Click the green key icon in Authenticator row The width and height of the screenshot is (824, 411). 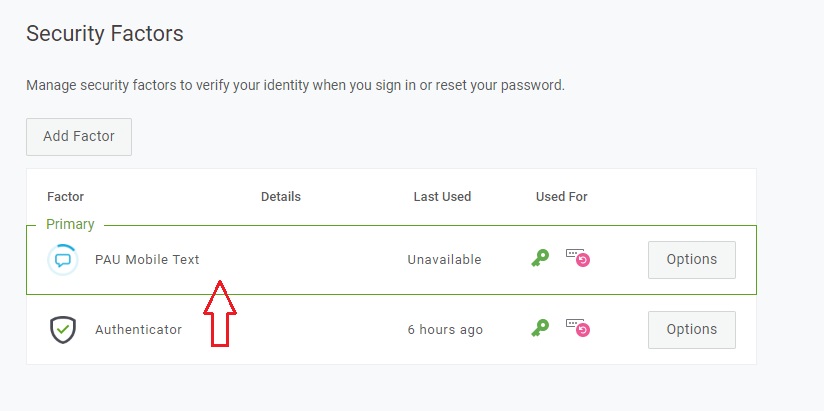(x=540, y=327)
